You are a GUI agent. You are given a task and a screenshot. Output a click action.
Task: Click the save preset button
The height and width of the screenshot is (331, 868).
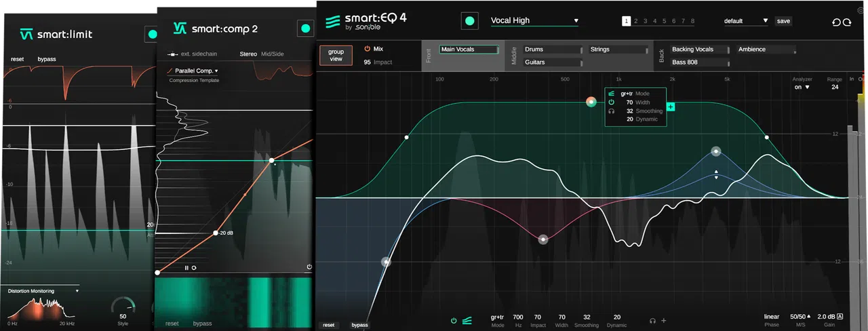(x=783, y=21)
